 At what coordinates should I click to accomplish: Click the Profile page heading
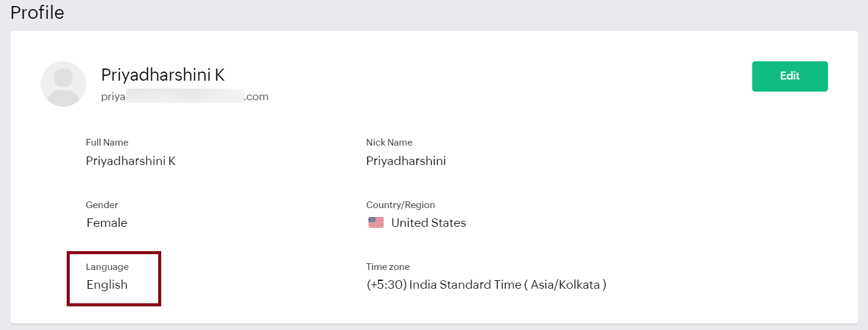[37, 12]
